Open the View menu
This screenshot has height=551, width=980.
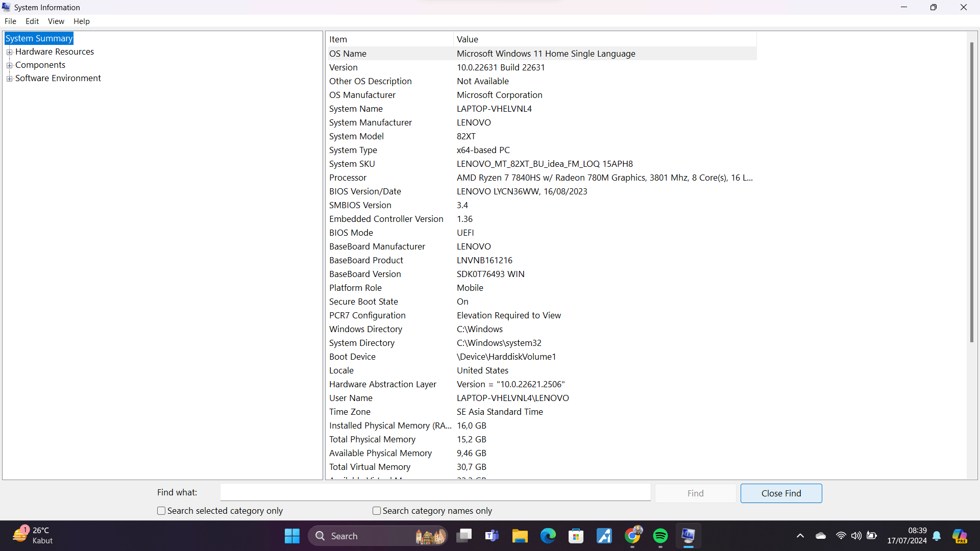56,21
